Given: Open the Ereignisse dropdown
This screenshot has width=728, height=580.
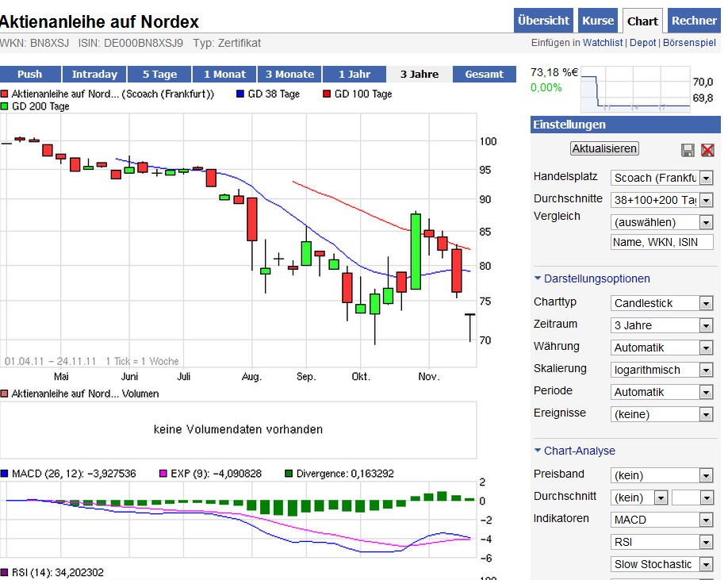Looking at the screenshot, I should tap(661, 414).
